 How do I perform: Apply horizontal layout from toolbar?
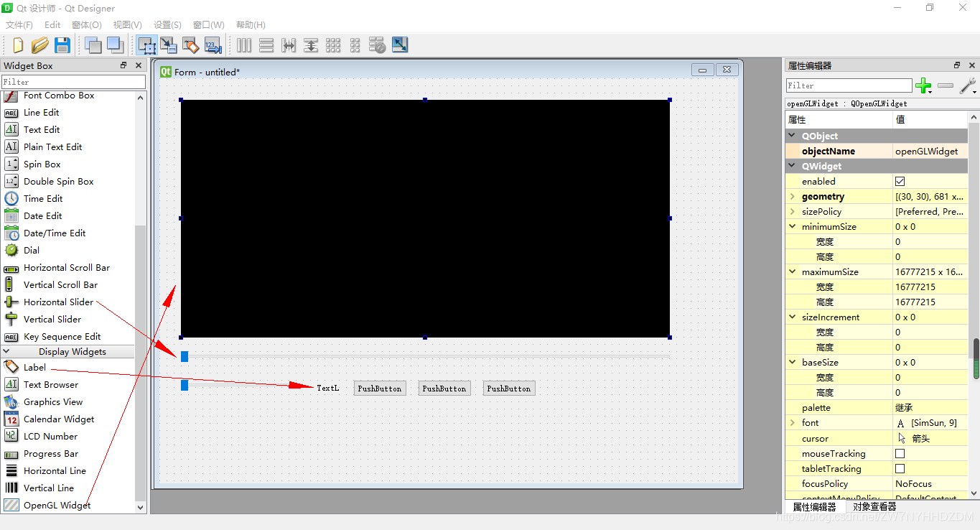pyautogui.click(x=244, y=45)
